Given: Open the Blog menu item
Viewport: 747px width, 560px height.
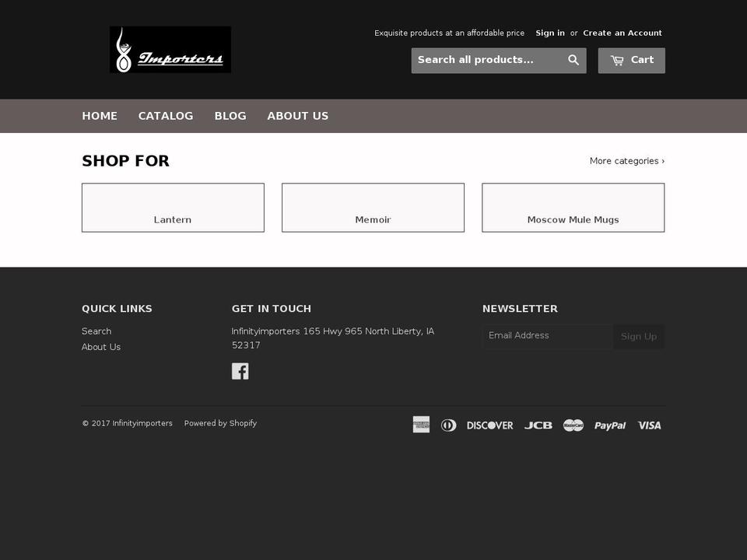Looking at the screenshot, I should pos(230,116).
